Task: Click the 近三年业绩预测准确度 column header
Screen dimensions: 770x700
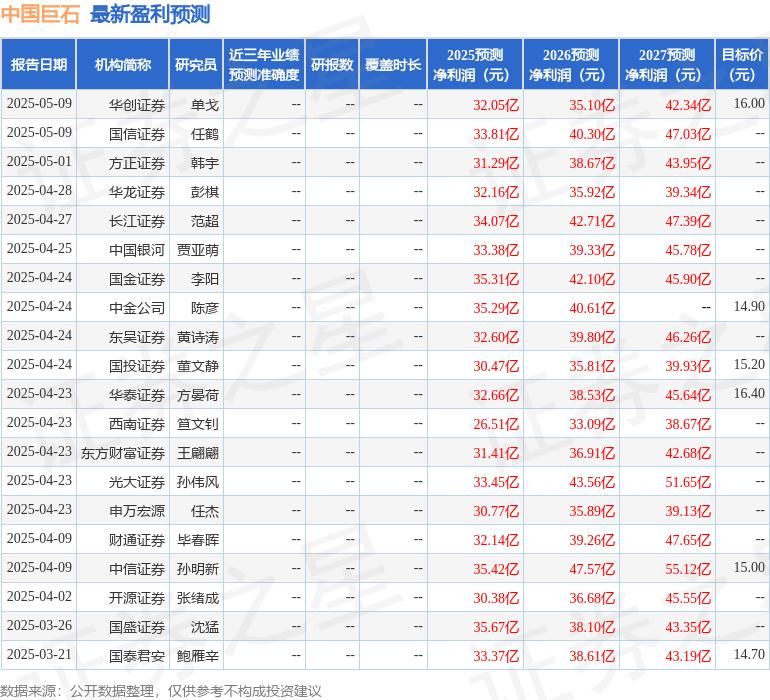Action: coord(264,65)
